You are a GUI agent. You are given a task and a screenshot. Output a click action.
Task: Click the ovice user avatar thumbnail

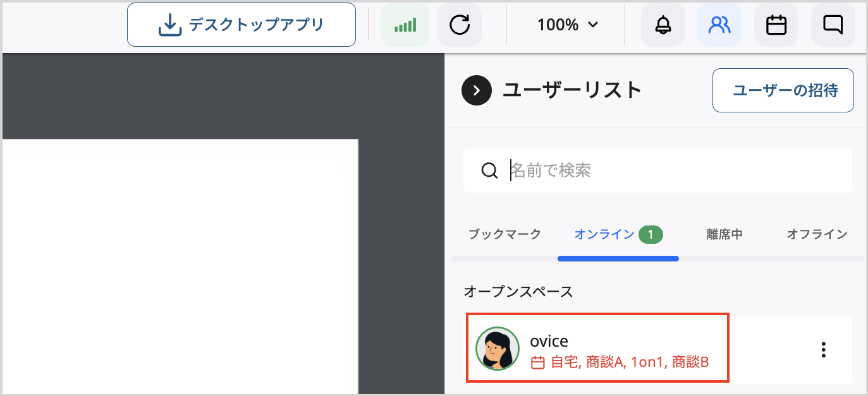point(498,348)
